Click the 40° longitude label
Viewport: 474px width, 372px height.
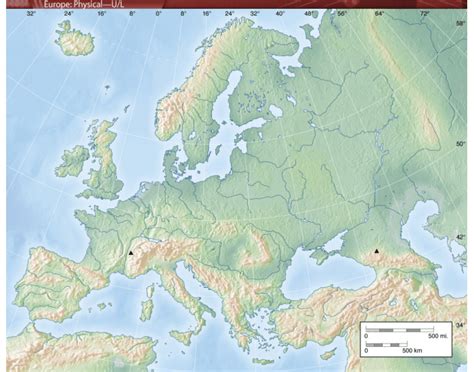click(280, 14)
